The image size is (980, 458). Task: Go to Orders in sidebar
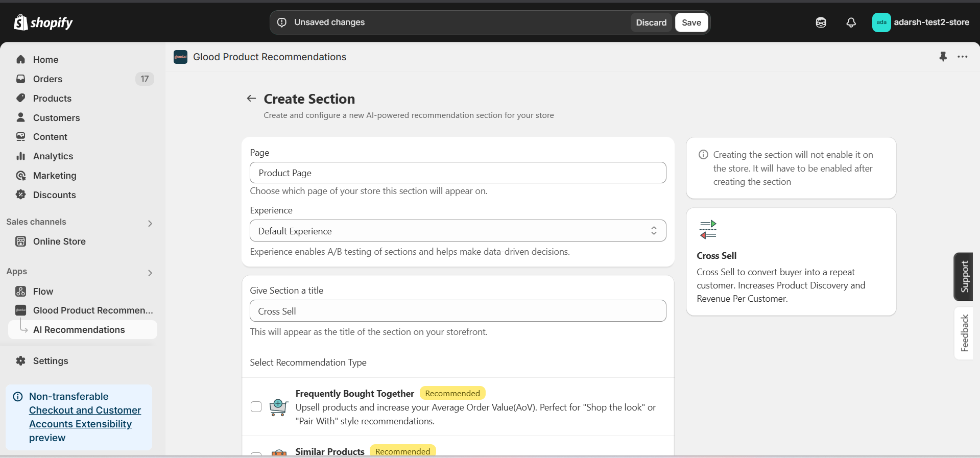[47, 79]
